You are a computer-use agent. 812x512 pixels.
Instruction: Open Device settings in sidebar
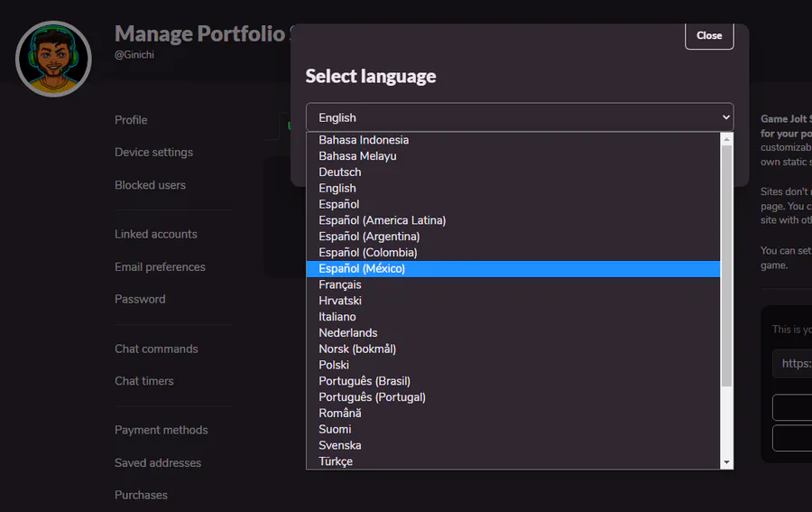153,153
